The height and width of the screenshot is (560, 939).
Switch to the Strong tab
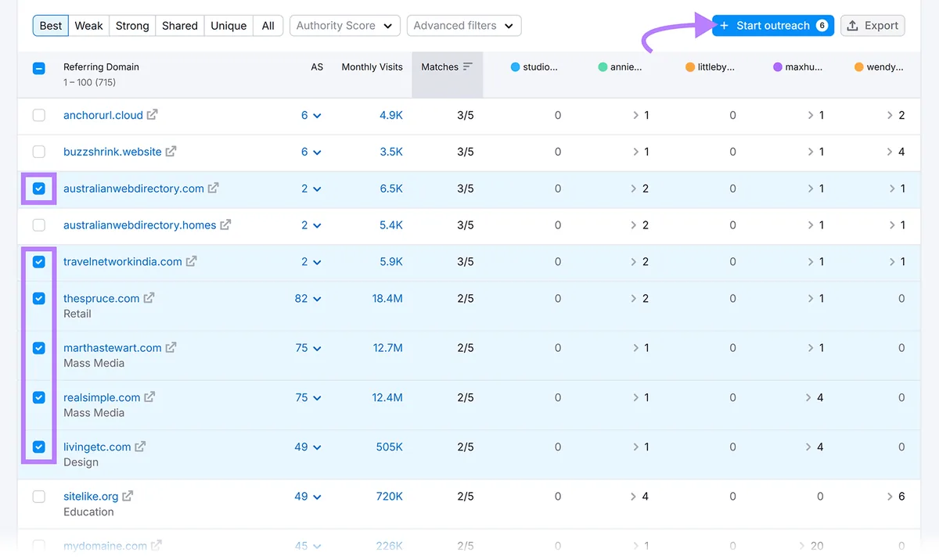click(132, 26)
